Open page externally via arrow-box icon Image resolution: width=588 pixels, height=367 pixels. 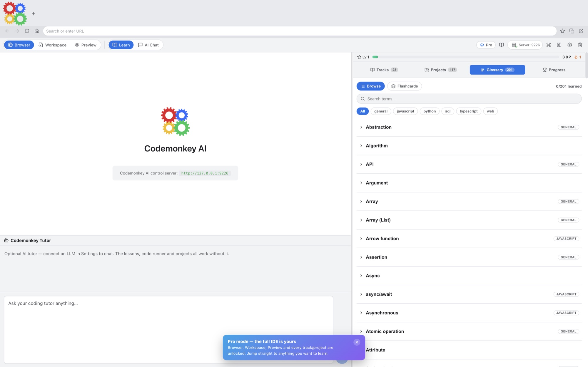click(581, 31)
